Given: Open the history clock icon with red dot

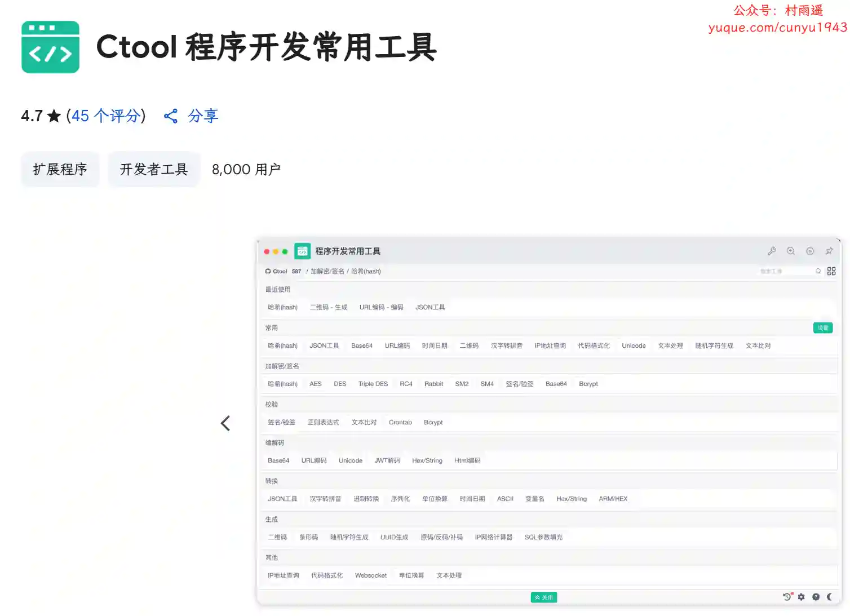Looking at the screenshot, I should pos(787,597).
